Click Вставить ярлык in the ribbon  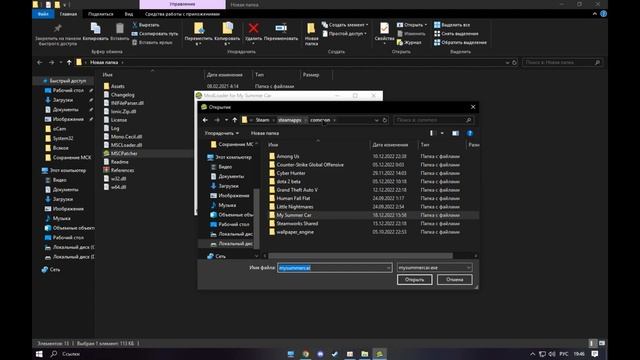pyautogui.click(x=151, y=42)
